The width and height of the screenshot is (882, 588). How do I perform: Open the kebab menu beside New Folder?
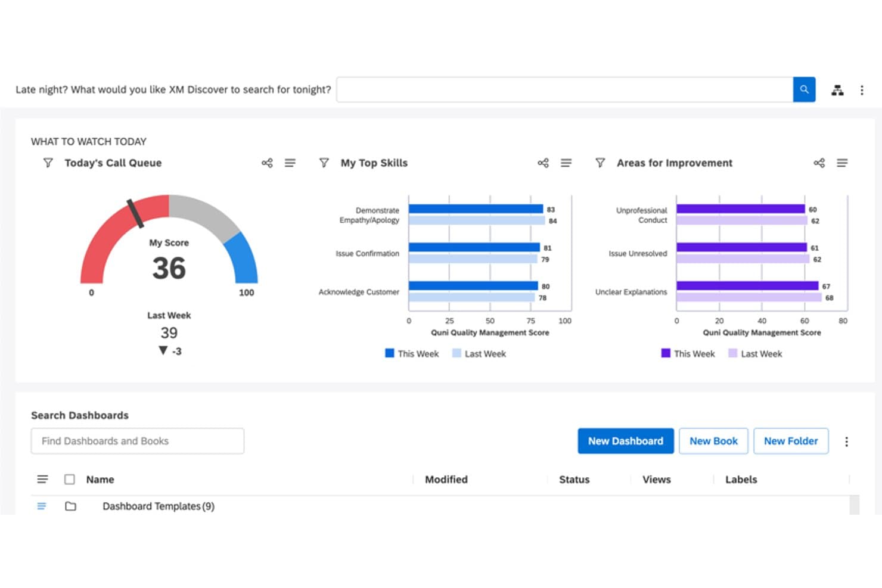[846, 441]
